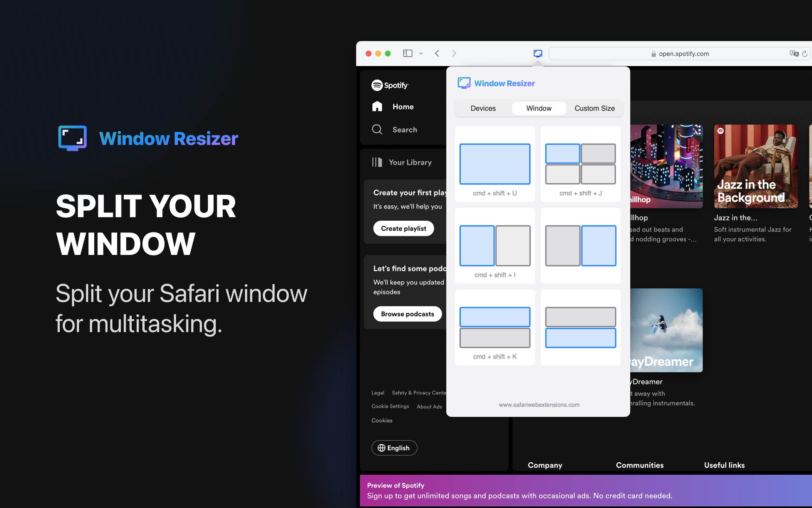This screenshot has height=508, width=812.
Task: Click the lofi hillhop playlist cover
Action: tap(666, 166)
